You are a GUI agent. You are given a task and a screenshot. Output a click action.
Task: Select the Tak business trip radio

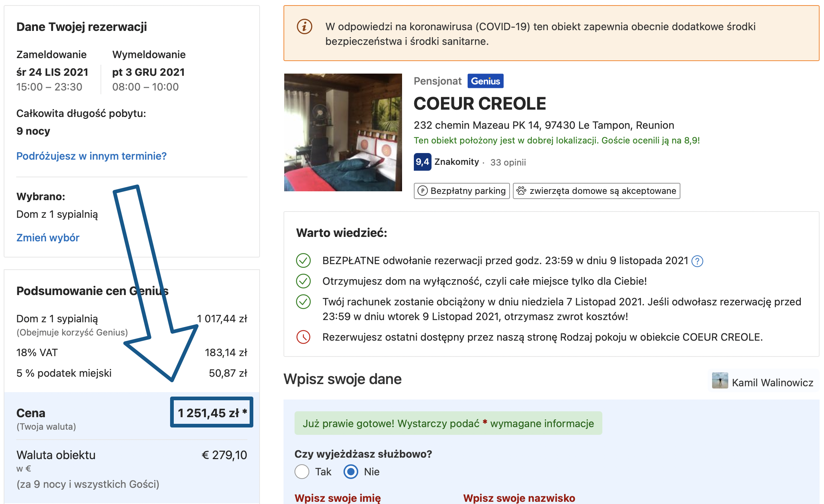(302, 472)
